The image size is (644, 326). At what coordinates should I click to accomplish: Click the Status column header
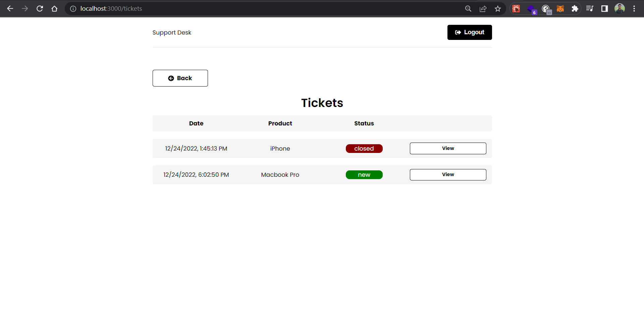click(364, 123)
